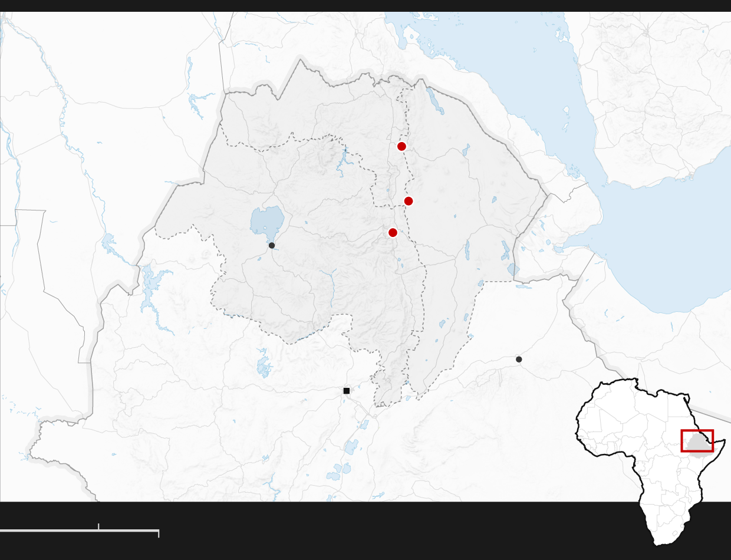Click the dark footer bar
731x560 pixels.
(x=365, y=531)
